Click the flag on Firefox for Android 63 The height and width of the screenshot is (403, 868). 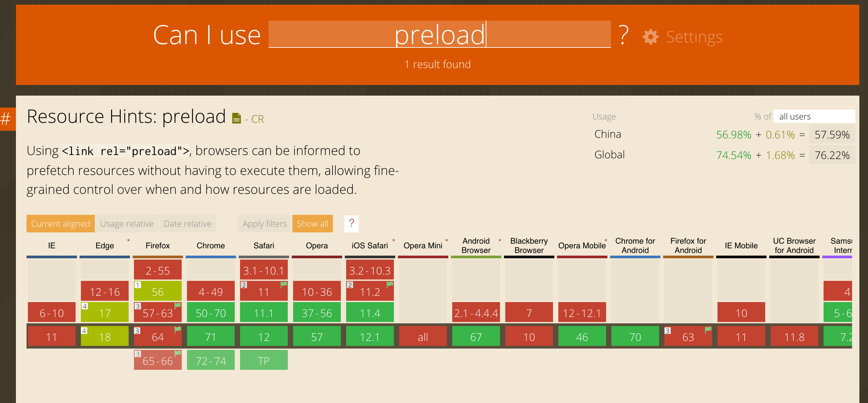coord(708,330)
